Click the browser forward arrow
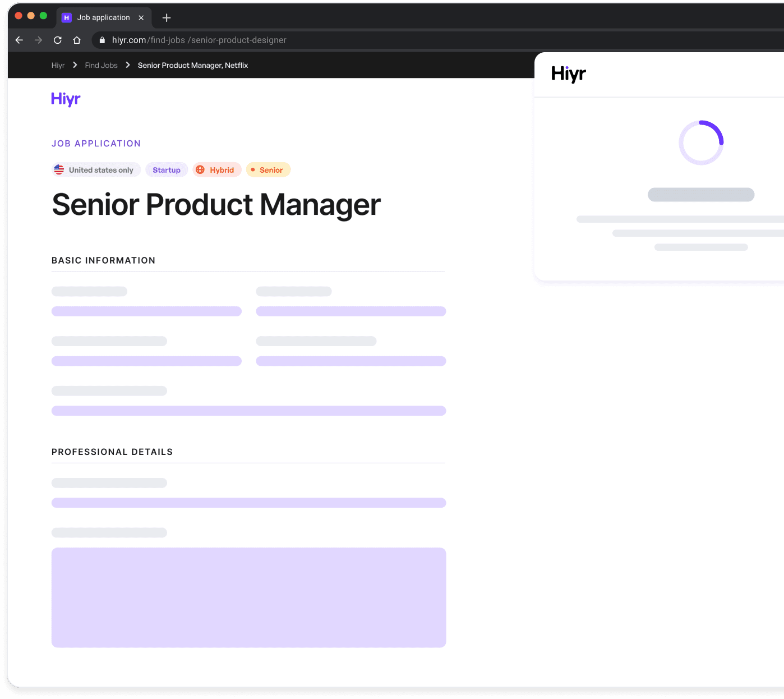The height and width of the screenshot is (699, 784). point(38,40)
